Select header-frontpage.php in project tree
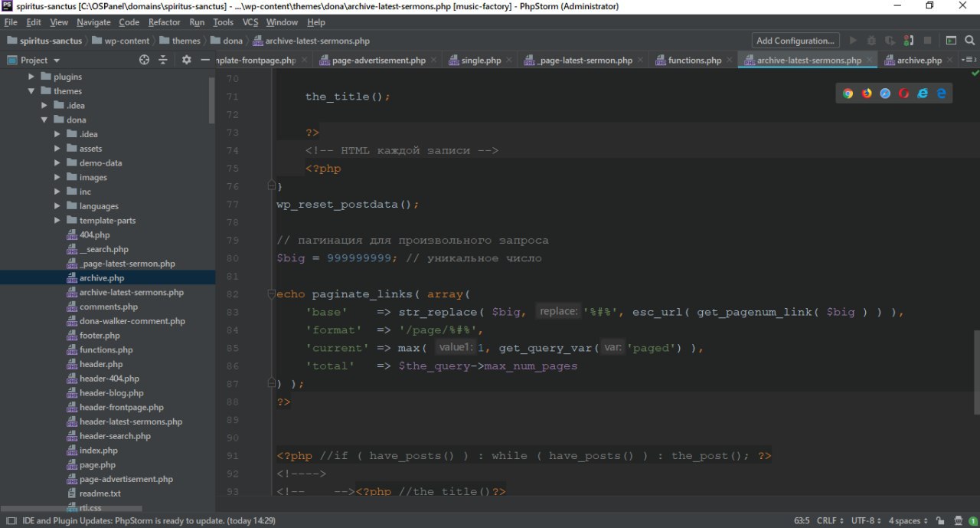Screen dimensions: 980x528 pos(121,408)
